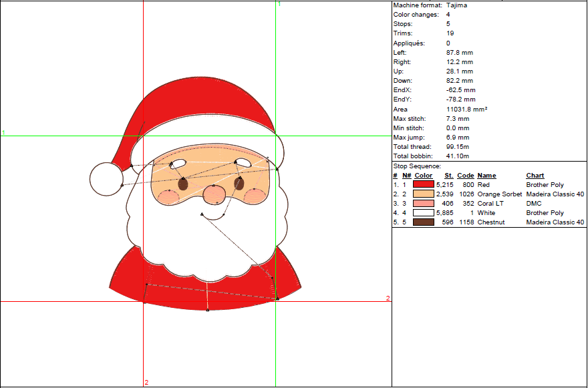Screen dimensions: 588x388
Task: Click the Chart column header
Action: click(535, 176)
